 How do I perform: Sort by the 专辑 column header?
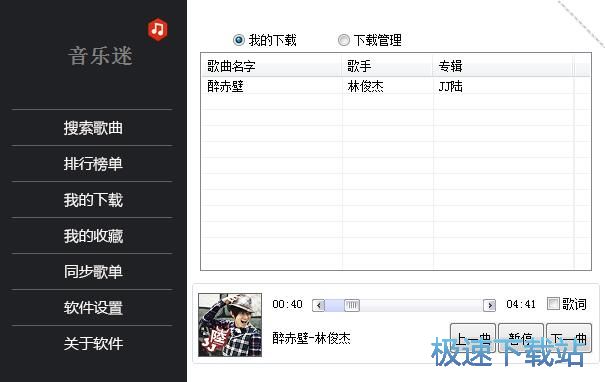503,66
